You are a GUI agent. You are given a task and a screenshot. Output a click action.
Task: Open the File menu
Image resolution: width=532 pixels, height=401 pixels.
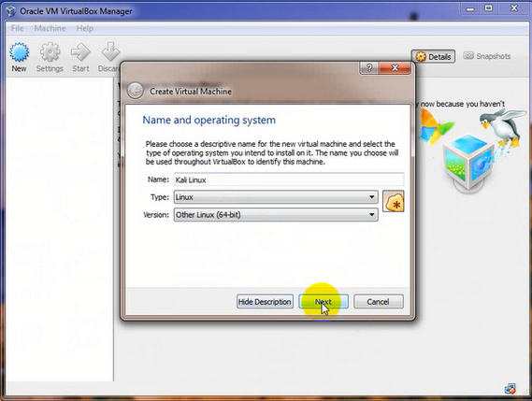18,28
